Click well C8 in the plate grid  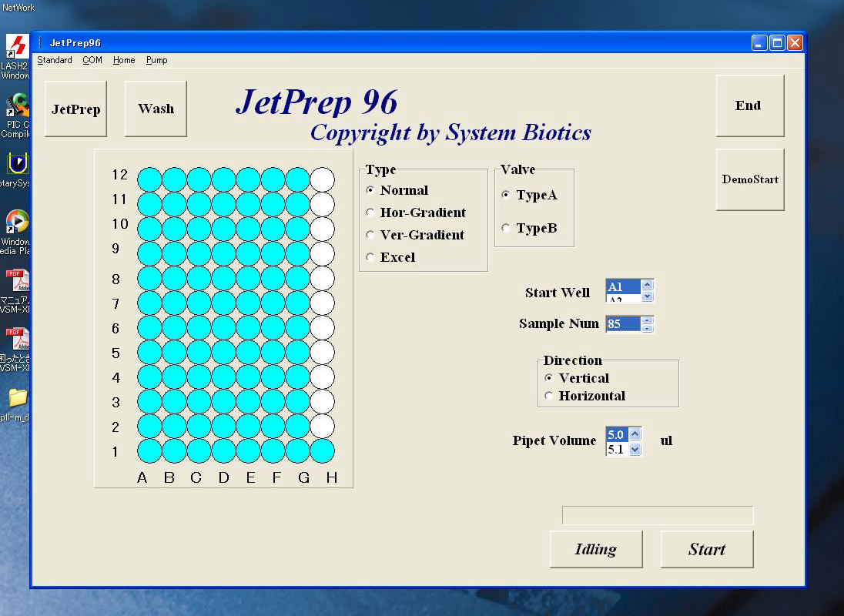pyautogui.click(x=199, y=278)
